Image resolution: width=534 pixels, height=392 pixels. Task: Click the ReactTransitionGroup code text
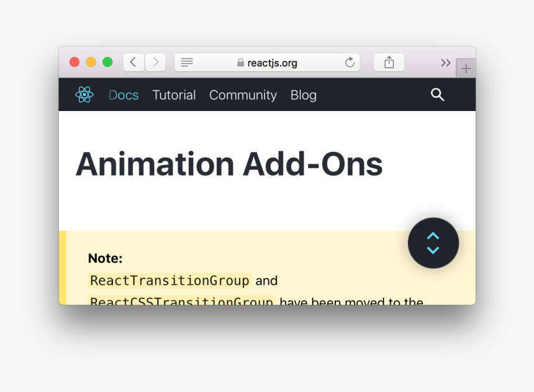pos(170,280)
